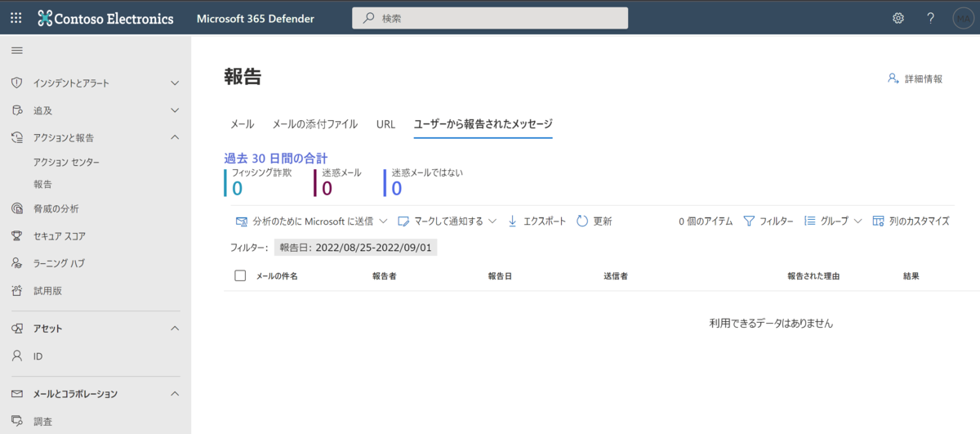
Task: Click the Microsoft 365 Defender title
Action: click(x=256, y=18)
